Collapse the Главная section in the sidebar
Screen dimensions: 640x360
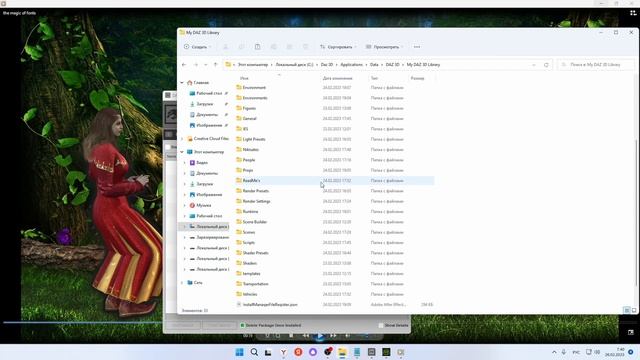(182, 83)
